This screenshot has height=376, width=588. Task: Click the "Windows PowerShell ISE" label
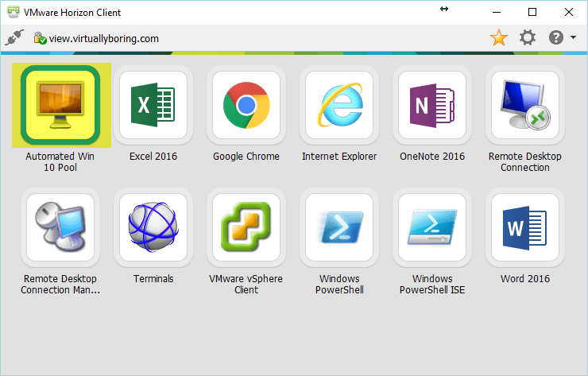pyautogui.click(x=432, y=284)
